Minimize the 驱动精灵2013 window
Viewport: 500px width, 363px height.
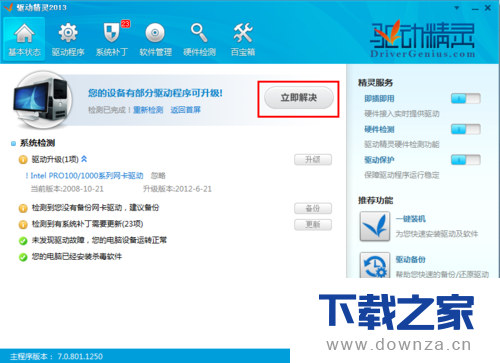click(475, 8)
